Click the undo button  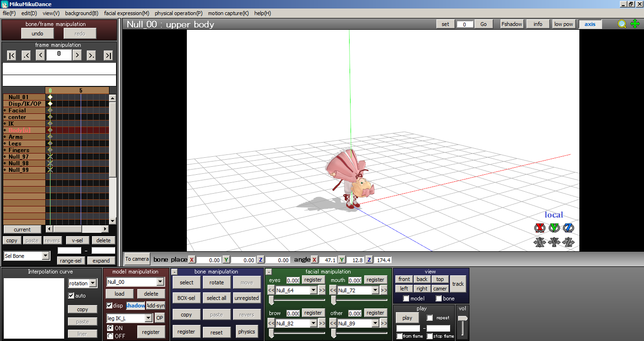click(x=37, y=34)
